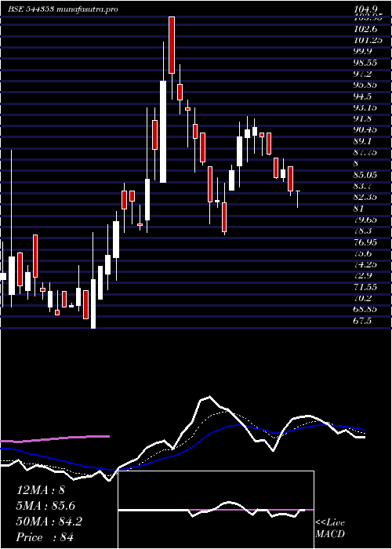The width and height of the screenshot is (392, 549).
Task: Select the 75.6 price axis label
Action: click(x=363, y=253)
